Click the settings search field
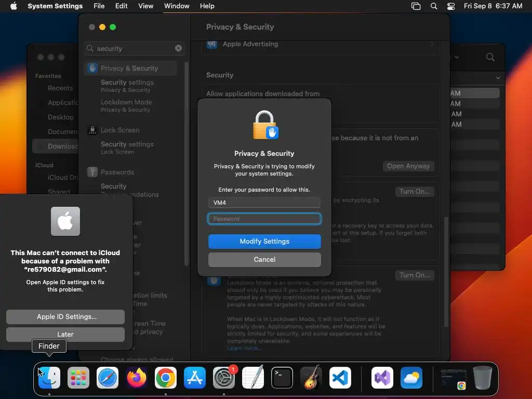This screenshot has height=399, width=532. point(134,48)
